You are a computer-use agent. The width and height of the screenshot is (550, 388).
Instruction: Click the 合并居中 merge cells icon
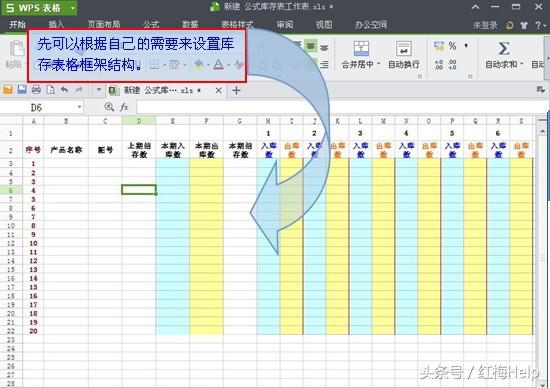361,49
